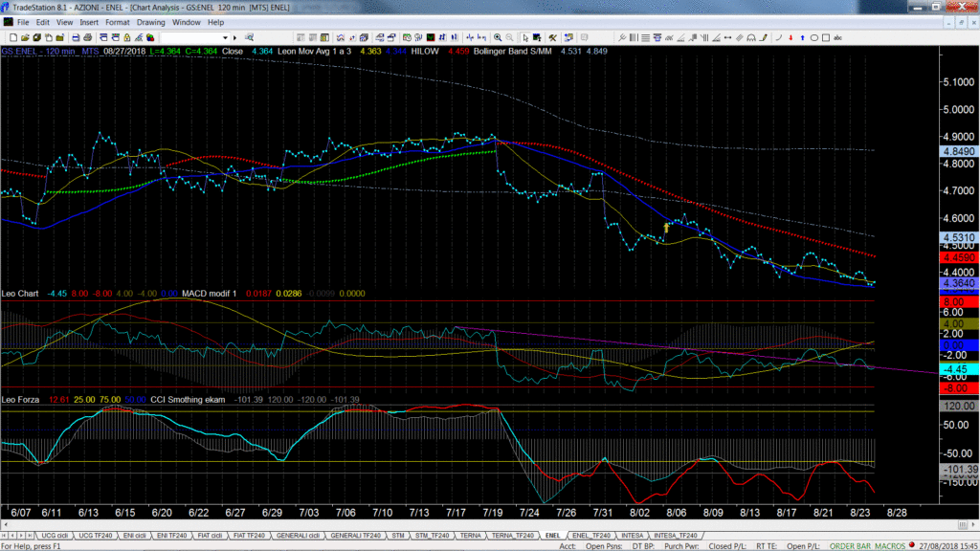Select the red down arrow drawing tool
980x551 pixels.
pos(791,38)
